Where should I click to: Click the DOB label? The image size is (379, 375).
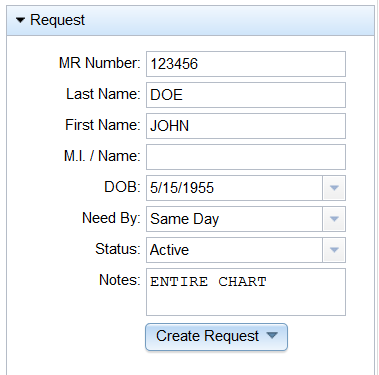[122, 187]
